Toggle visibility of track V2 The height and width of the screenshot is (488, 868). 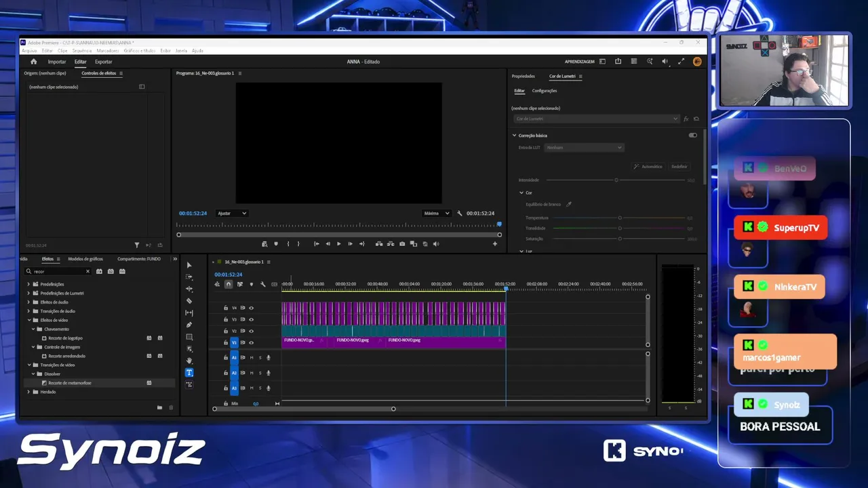click(251, 331)
